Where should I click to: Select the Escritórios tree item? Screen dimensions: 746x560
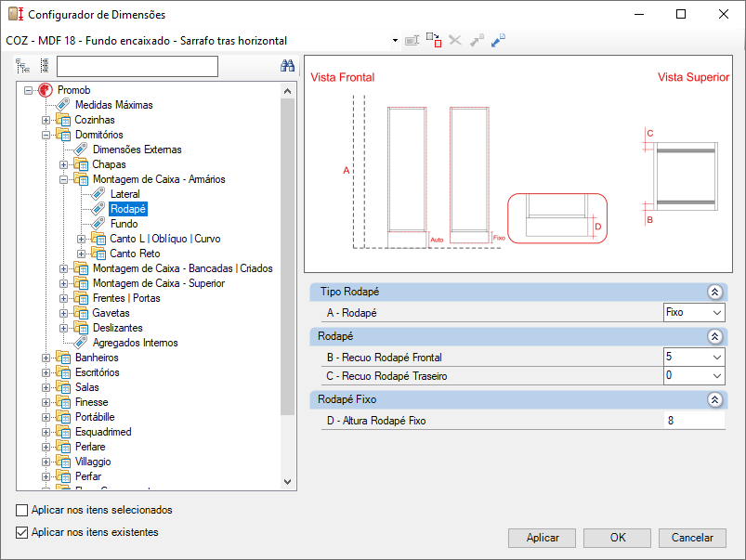tap(97, 372)
